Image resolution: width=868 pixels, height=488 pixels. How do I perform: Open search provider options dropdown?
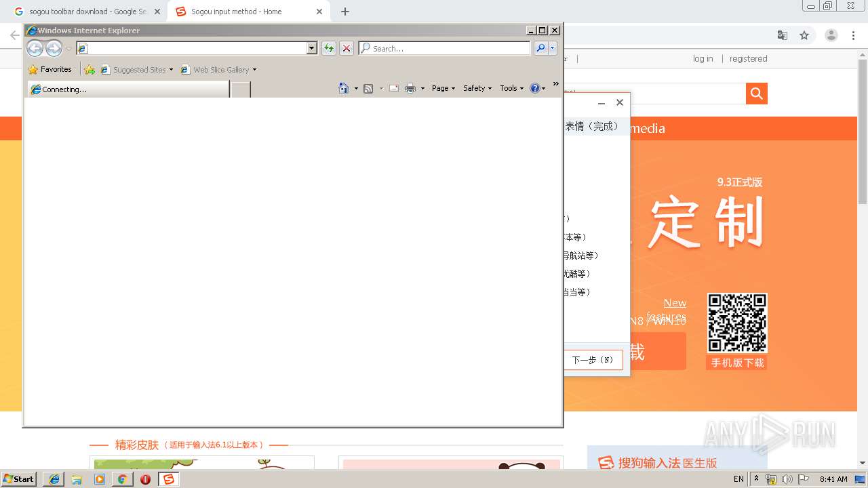point(553,48)
